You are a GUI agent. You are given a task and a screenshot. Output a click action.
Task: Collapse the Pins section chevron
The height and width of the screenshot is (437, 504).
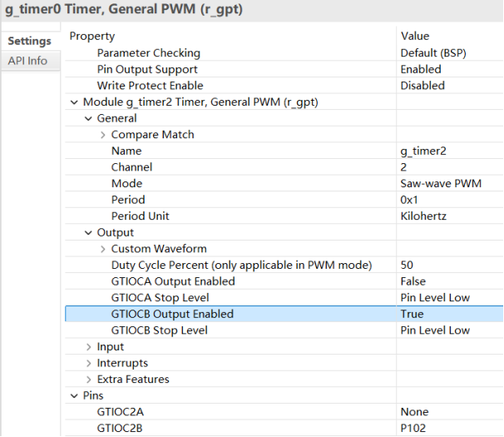74,396
